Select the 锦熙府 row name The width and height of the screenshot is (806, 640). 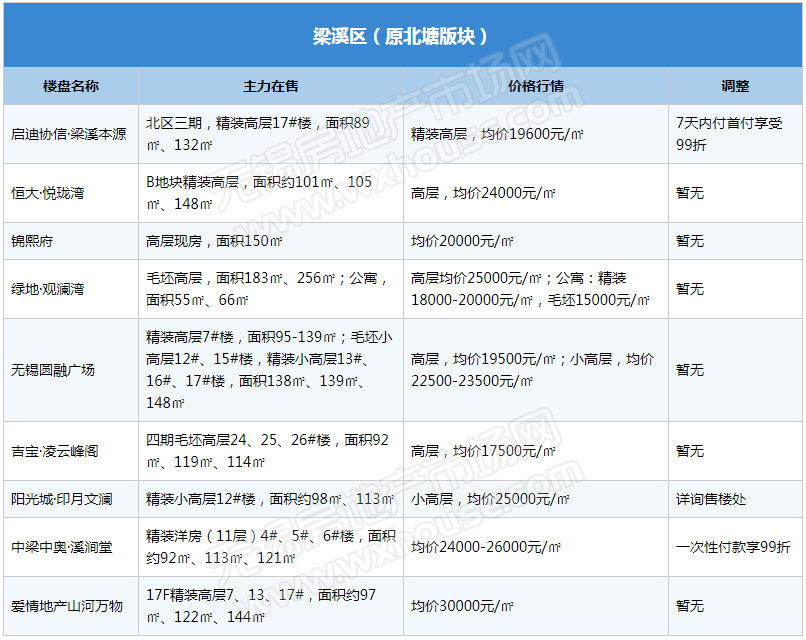(33, 241)
